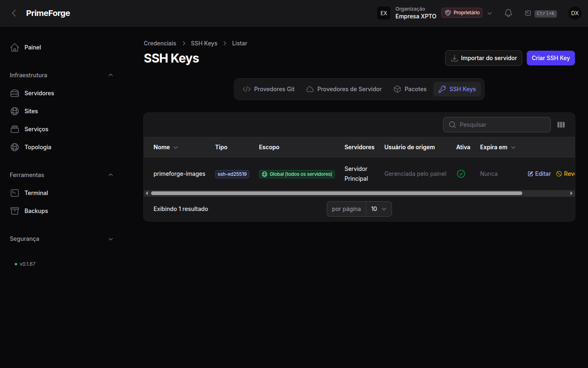Click the table horizontal scrollbar thumb
This screenshot has height=368, width=588.
click(336, 193)
